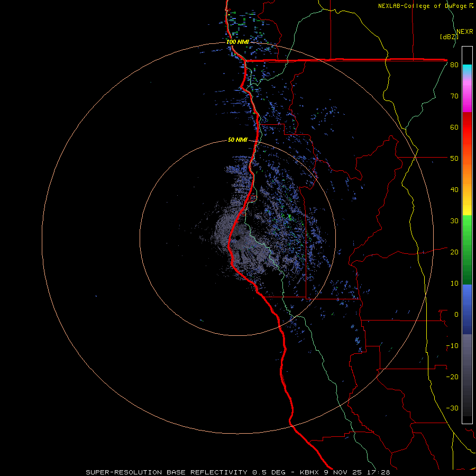Viewport: 476px width, 476px height.
Task: Click the green segment of reflectivity color bar
Action: [467, 250]
